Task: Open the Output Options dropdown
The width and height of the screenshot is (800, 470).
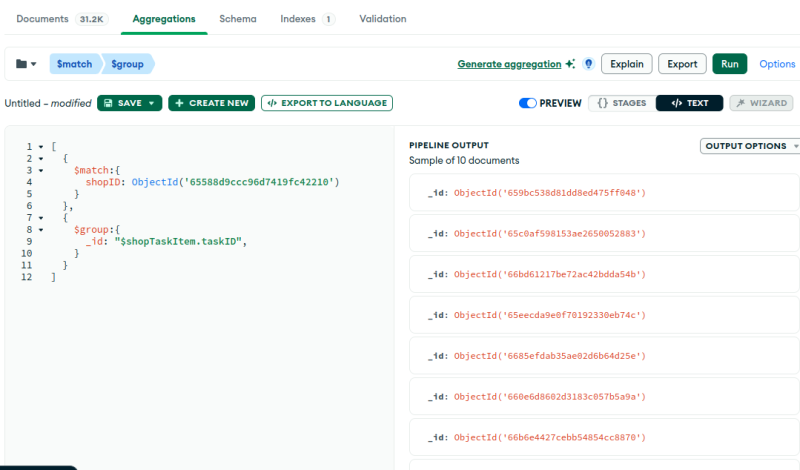Action: [x=750, y=146]
